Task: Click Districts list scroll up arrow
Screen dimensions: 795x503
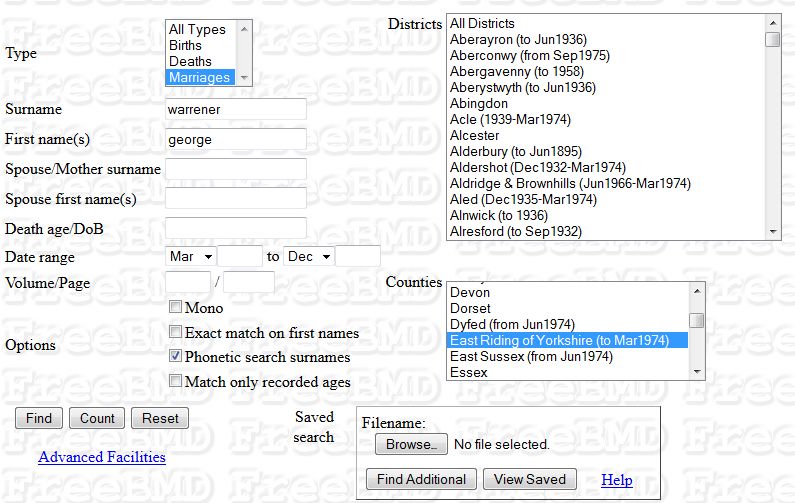Action: tap(773, 23)
